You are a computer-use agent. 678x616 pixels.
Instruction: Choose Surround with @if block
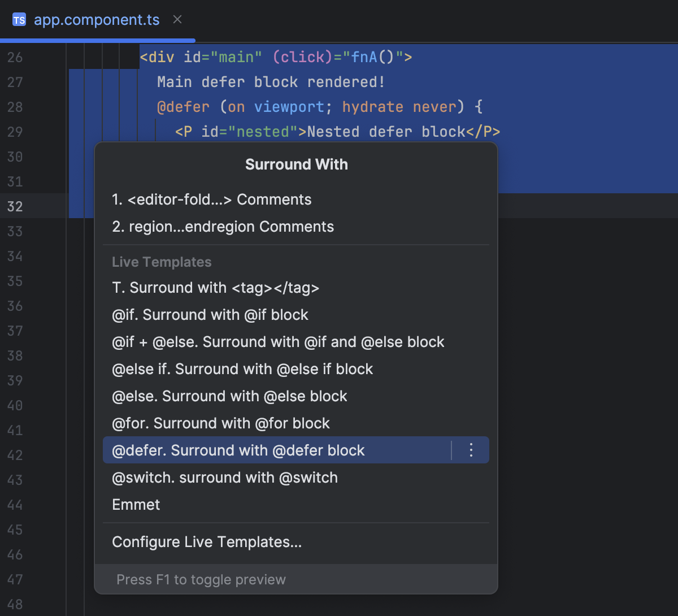click(x=211, y=315)
